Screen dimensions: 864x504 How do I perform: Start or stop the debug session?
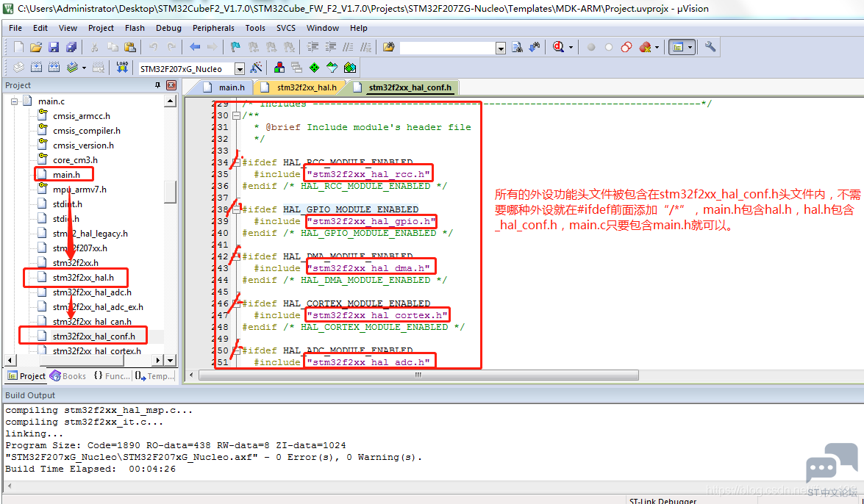559,47
